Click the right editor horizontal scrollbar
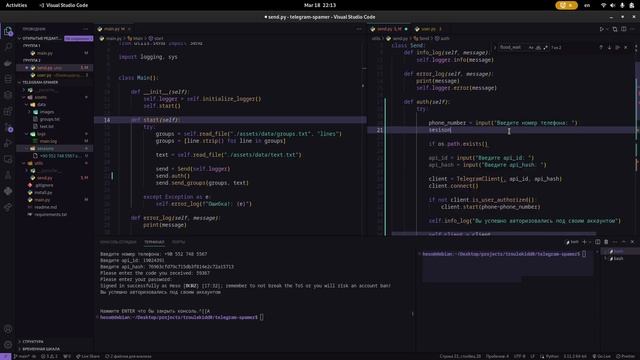This screenshot has height=360, width=640. pos(493,234)
